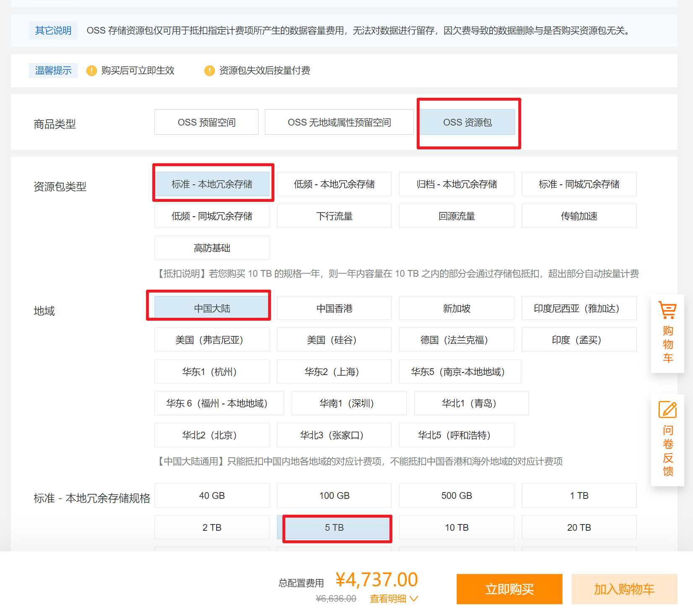
Task: Select 回源流量 package type
Action: (x=457, y=216)
